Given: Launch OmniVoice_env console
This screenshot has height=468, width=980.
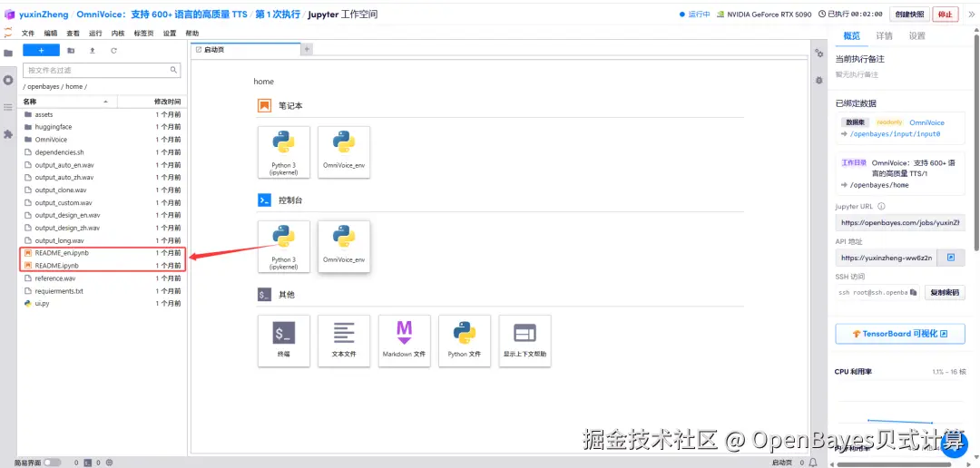Looking at the screenshot, I should pyautogui.click(x=344, y=247).
